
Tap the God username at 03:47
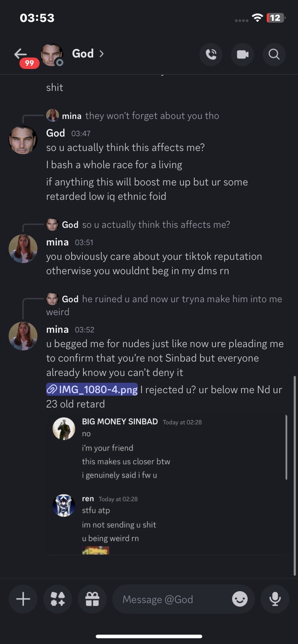click(x=55, y=133)
